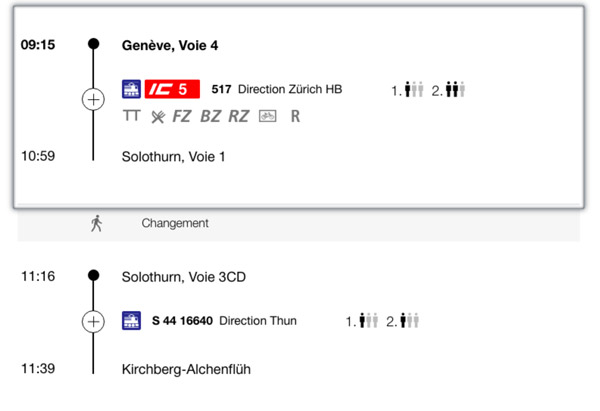
Task: Click the Changement transfer row
Action: (298, 224)
